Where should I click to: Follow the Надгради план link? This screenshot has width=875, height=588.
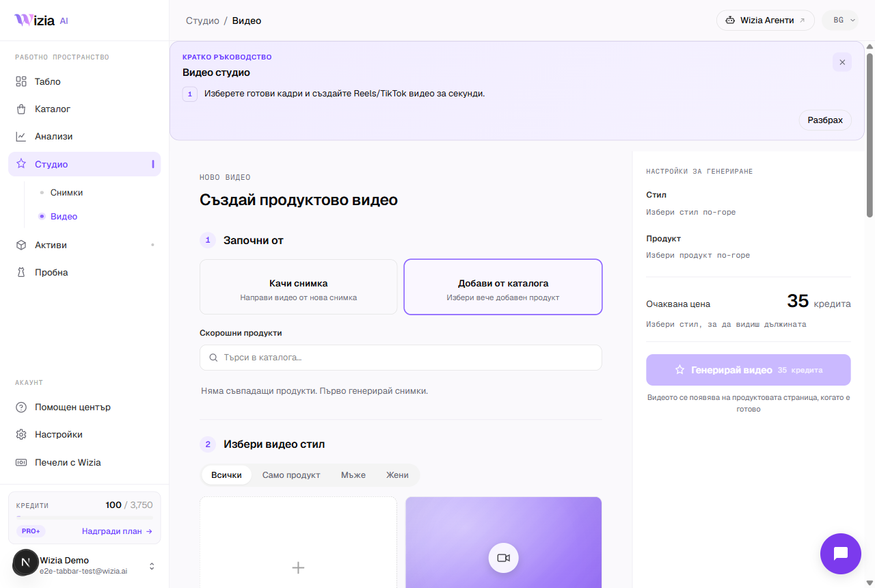(x=117, y=531)
